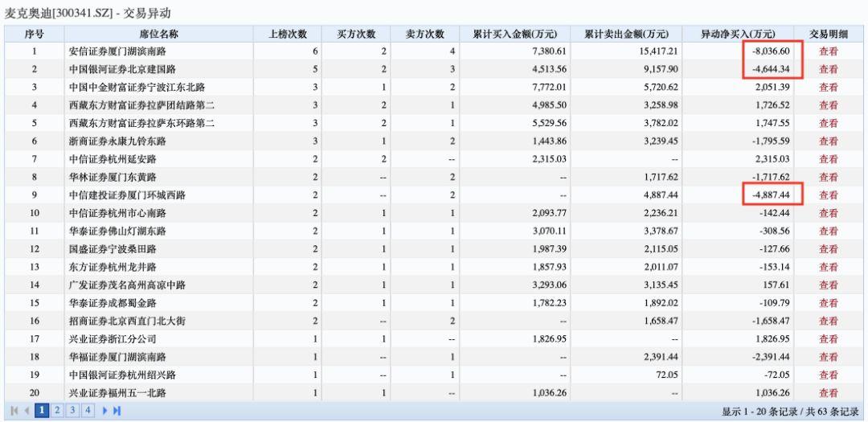Open 查看 for 中信建投证券厦门环城西路
Viewport: 868px width, 422px height.
pyautogui.click(x=828, y=195)
